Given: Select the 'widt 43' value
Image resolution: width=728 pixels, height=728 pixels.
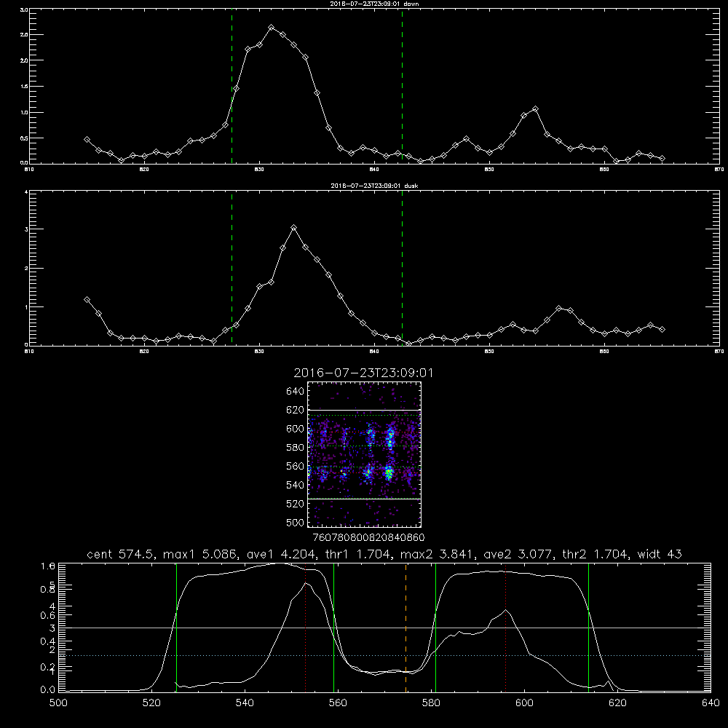Looking at the screenshot, I should point(660,554).
